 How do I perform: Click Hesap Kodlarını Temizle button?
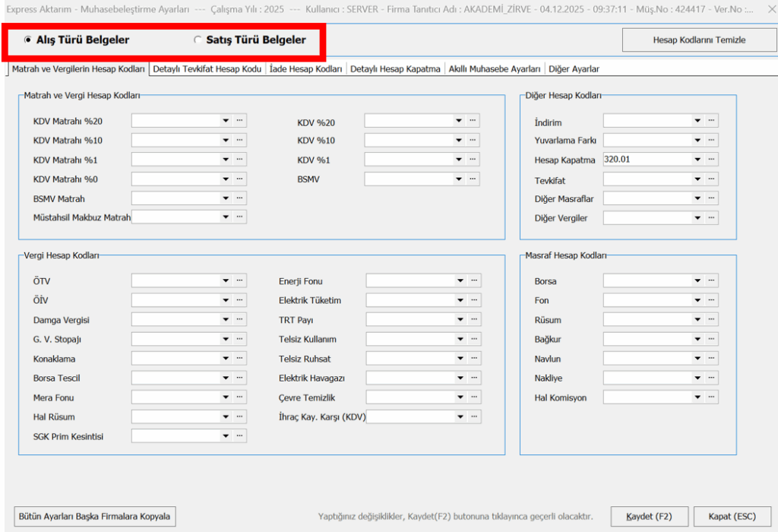(x=699, y=40)
